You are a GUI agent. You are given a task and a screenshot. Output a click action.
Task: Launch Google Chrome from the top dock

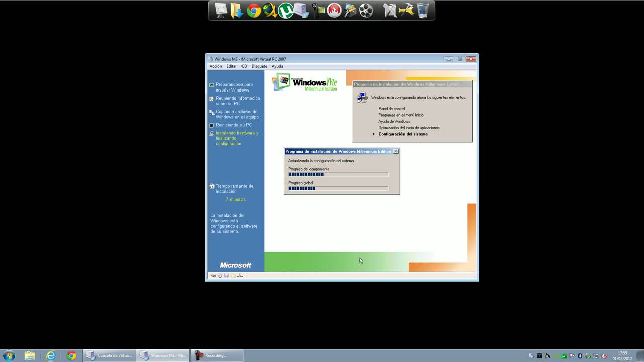coord(254,11)
